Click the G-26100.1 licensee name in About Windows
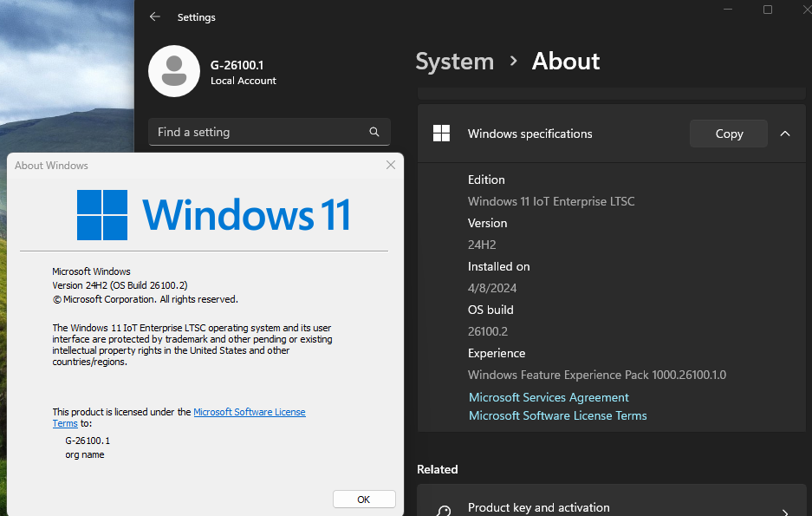The image size is (812, 516). tap(88, 441)
